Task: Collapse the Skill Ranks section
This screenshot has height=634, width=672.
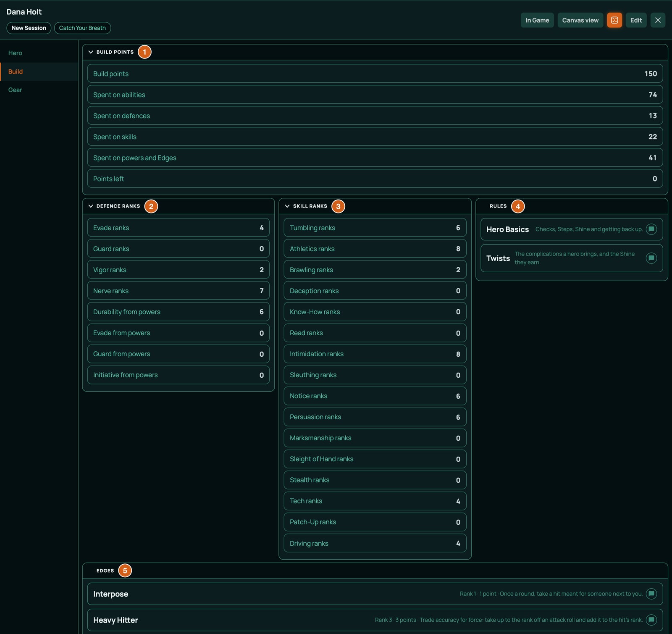Action: (x=287, y=206)
